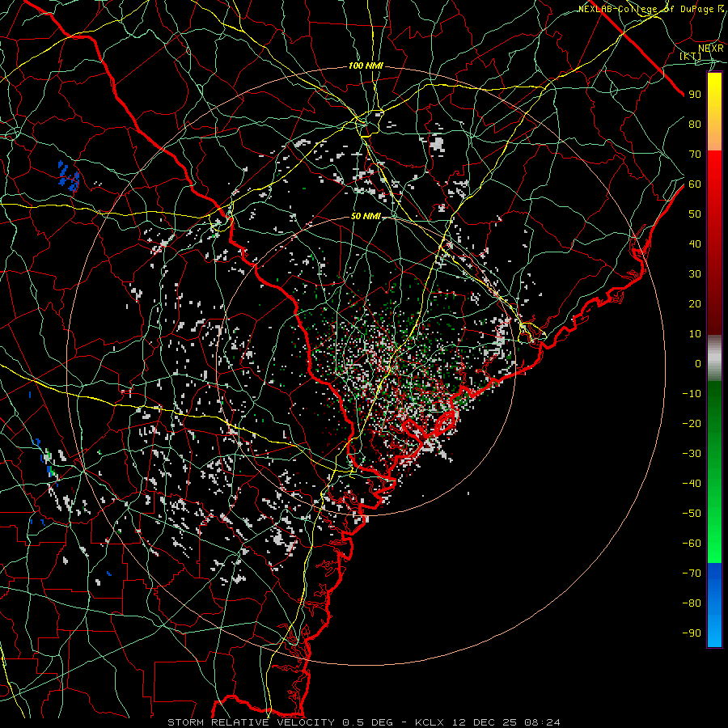Click the 90 value on the velocity scale
The width and height of the screenshot is (728, 728).
coord(695,95)
